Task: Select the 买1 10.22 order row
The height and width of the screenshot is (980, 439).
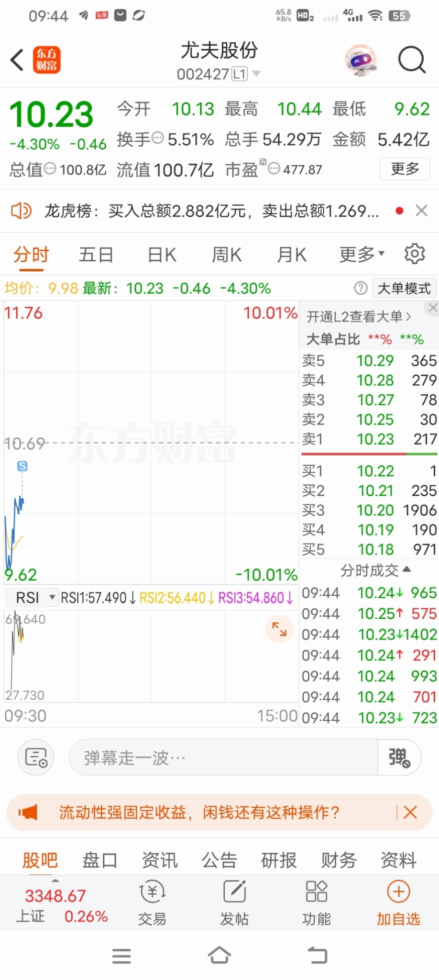Action: 369,471
